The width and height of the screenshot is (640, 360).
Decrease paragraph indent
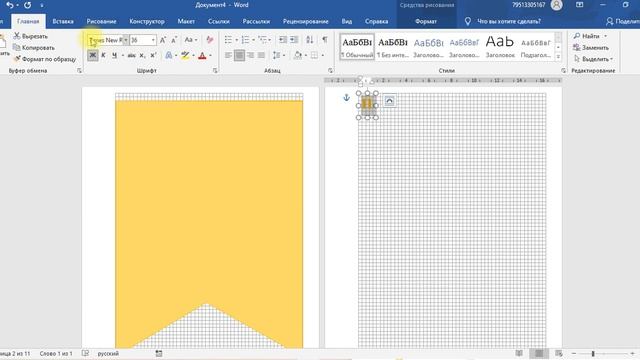click(x=282, y=40)
